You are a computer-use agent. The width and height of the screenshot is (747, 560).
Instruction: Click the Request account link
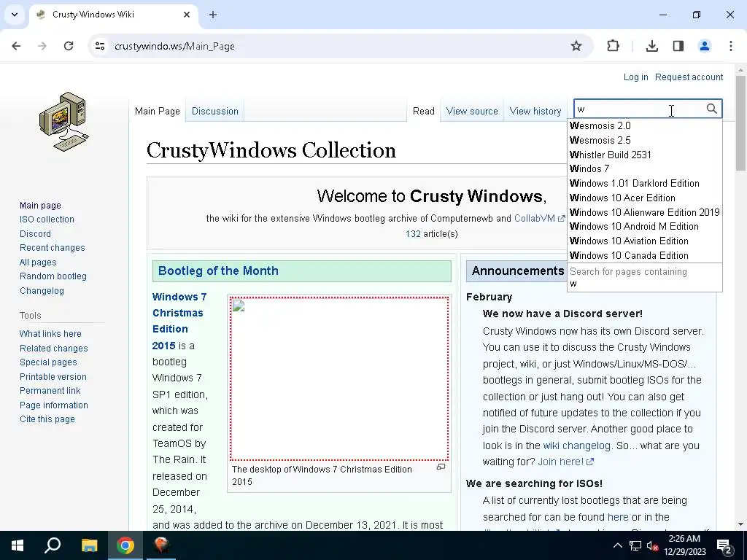coord(689,77)
